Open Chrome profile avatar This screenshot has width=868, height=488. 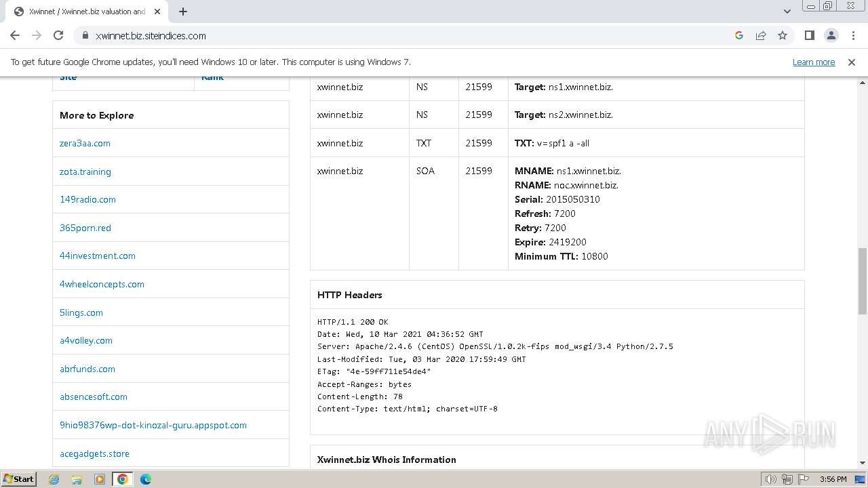(831, 35)
